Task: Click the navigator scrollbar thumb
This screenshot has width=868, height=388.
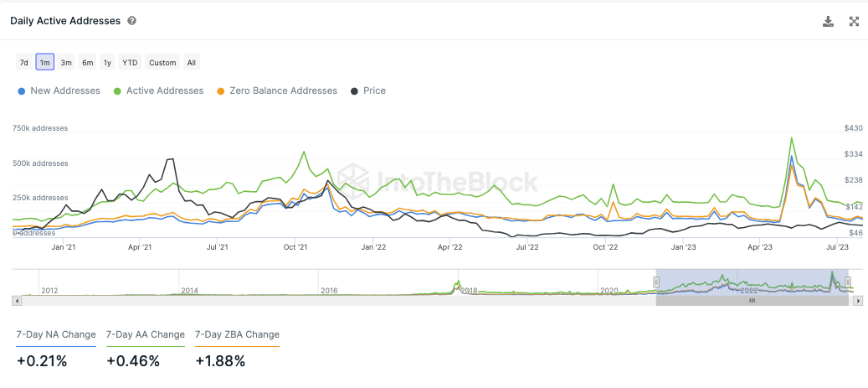Action: [x=752, y=300]
